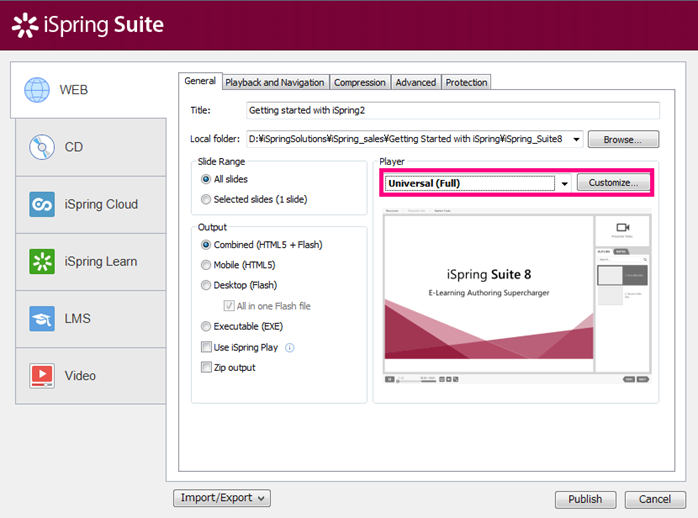Switch to the General tab

pos(200,81)
